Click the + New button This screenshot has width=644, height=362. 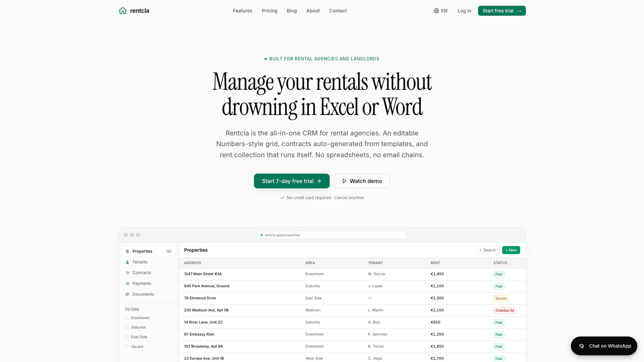pos(511,250)
